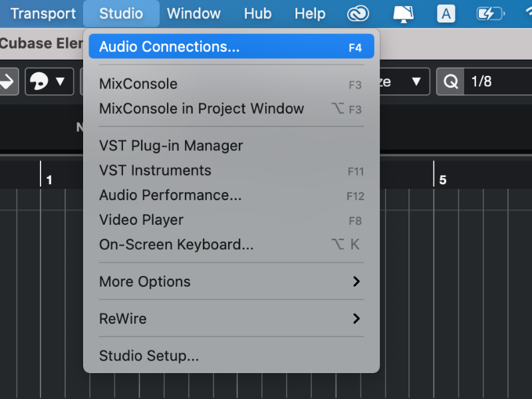This screenshot has height=399, width=532.
Task: Click the keyboard input source icon
Action: pyautogui.click(x=446, y=14)
